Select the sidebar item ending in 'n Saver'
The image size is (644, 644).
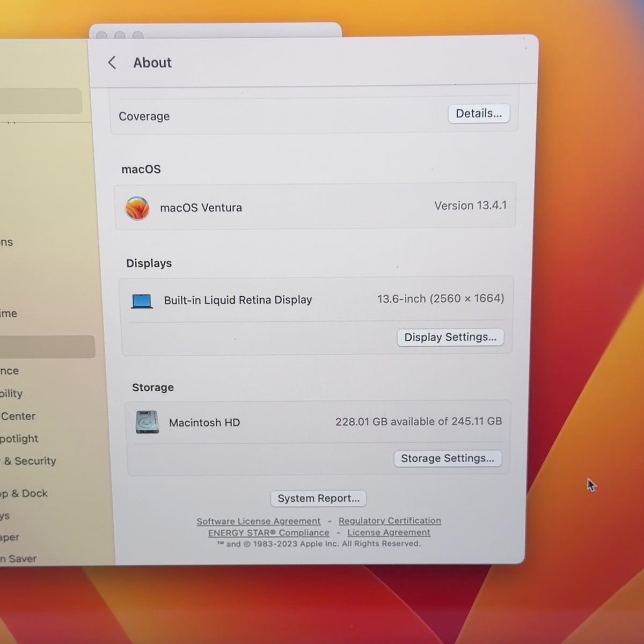[x=18, y=559]
